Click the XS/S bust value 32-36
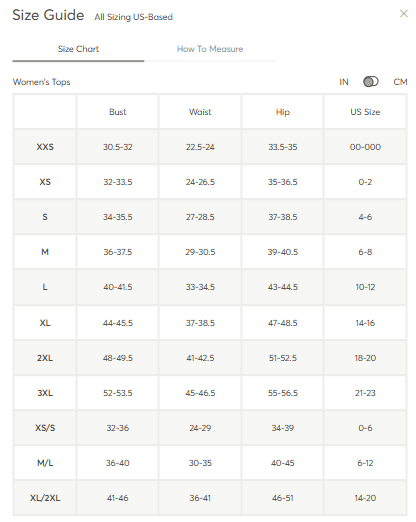Viewport: 416px width, 522px height. pyautogui.click(x=118, y=428)
